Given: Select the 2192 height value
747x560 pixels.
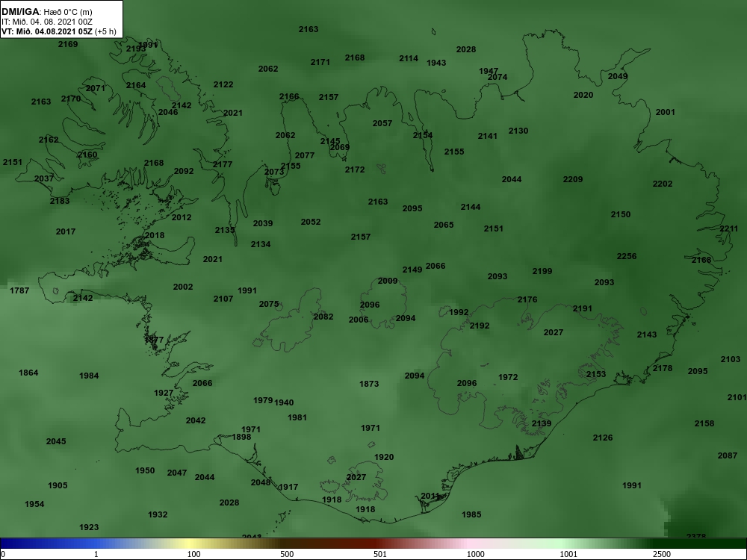Looking at the screenshot, I should (x=480, y=326).
